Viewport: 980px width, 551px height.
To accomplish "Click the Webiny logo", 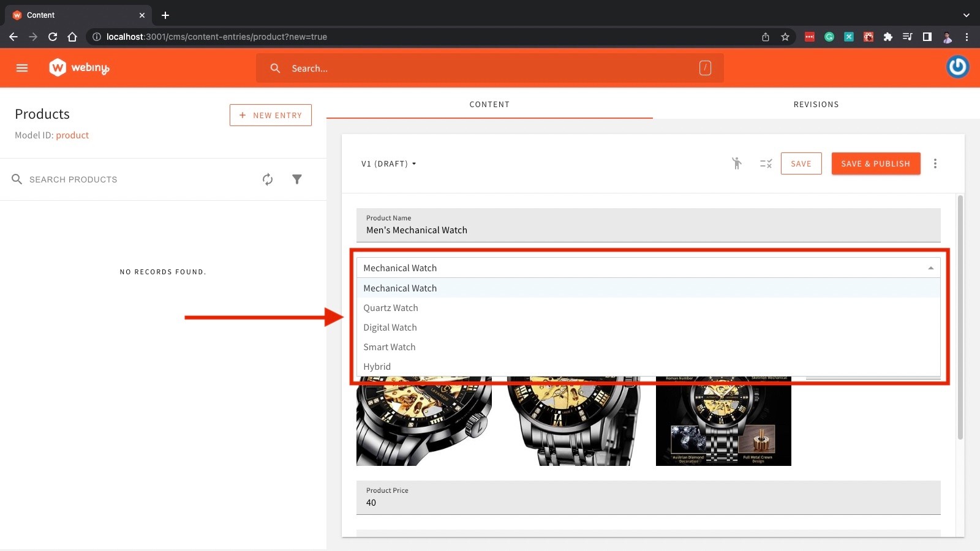I will [x=79, y=68].
